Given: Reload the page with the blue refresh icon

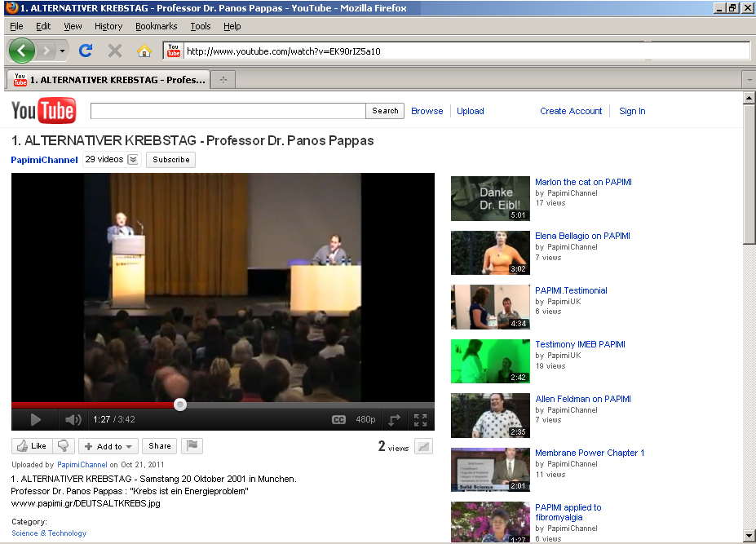Looking at the screenshot, I should pyautogui.click(x=86, y=50).
